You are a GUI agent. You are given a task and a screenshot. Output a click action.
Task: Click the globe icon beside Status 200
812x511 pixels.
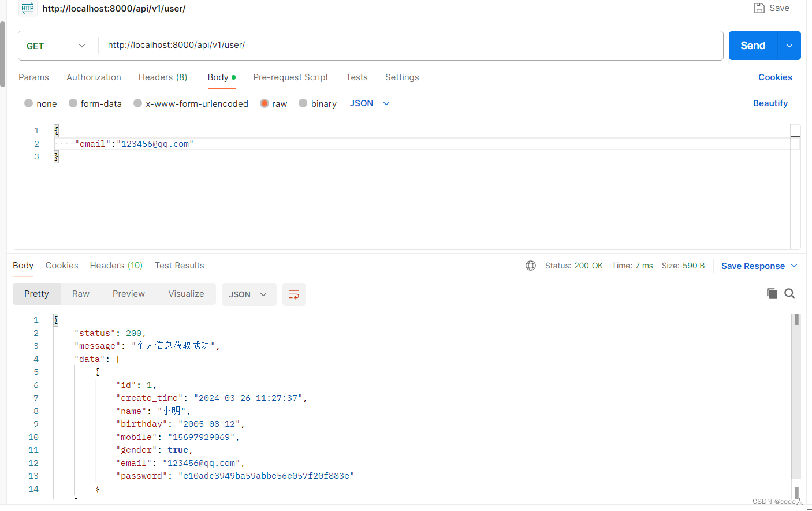click(531, 266)
